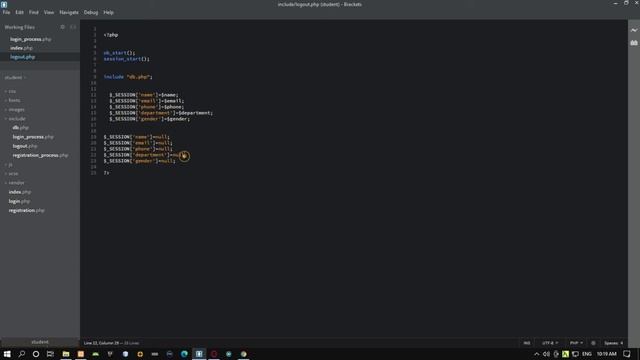This screenshot has width=640, height=360.
Task: Open registration.php in project tree
Action: click(27, 211)
